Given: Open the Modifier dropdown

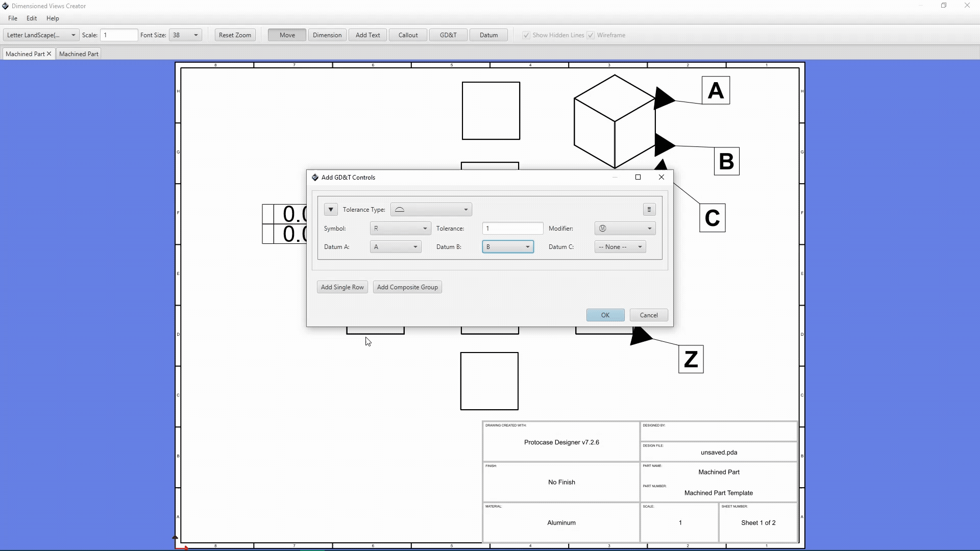Looking at the screenshot, I should [625, 229].
